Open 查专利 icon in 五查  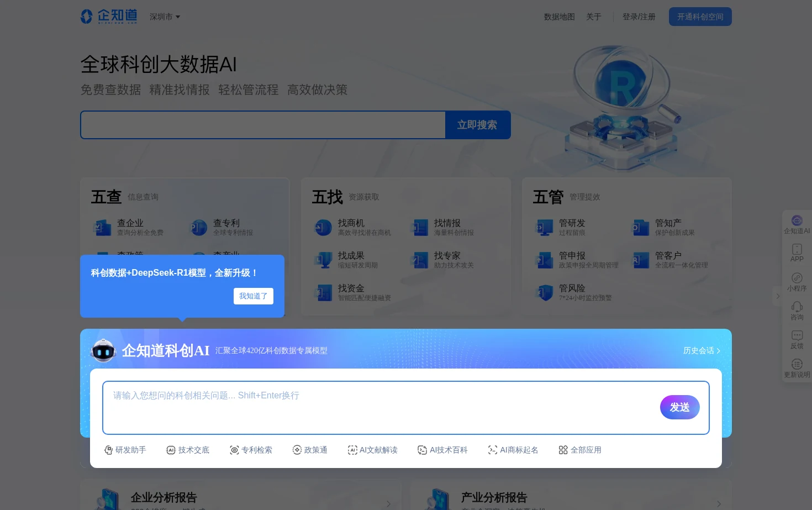198,227
